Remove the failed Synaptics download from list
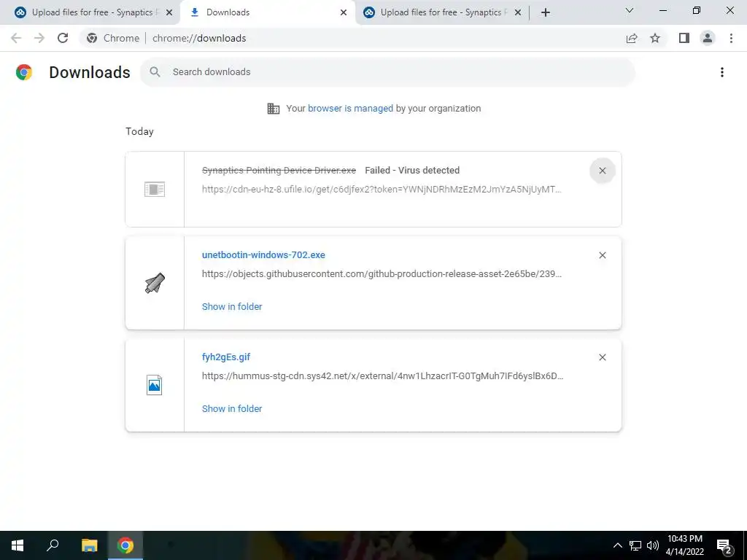This screenshot has width=747, height=560. 602,171
